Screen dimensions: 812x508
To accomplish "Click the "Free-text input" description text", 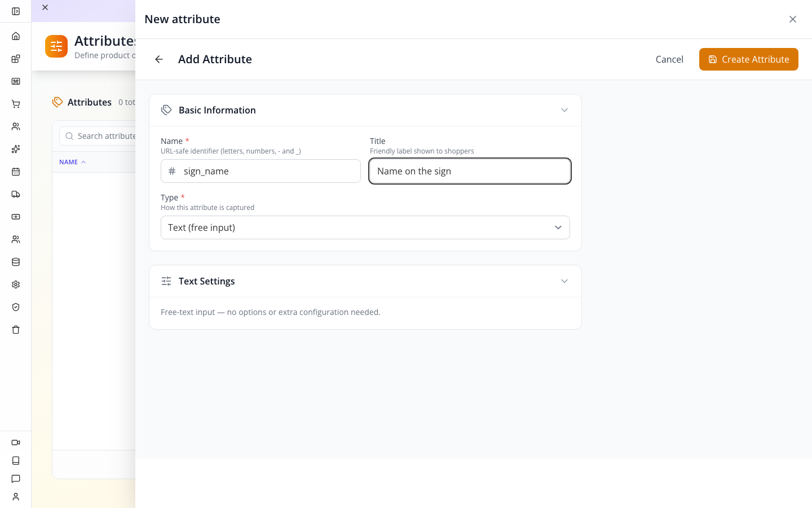I will pos(271,312).
